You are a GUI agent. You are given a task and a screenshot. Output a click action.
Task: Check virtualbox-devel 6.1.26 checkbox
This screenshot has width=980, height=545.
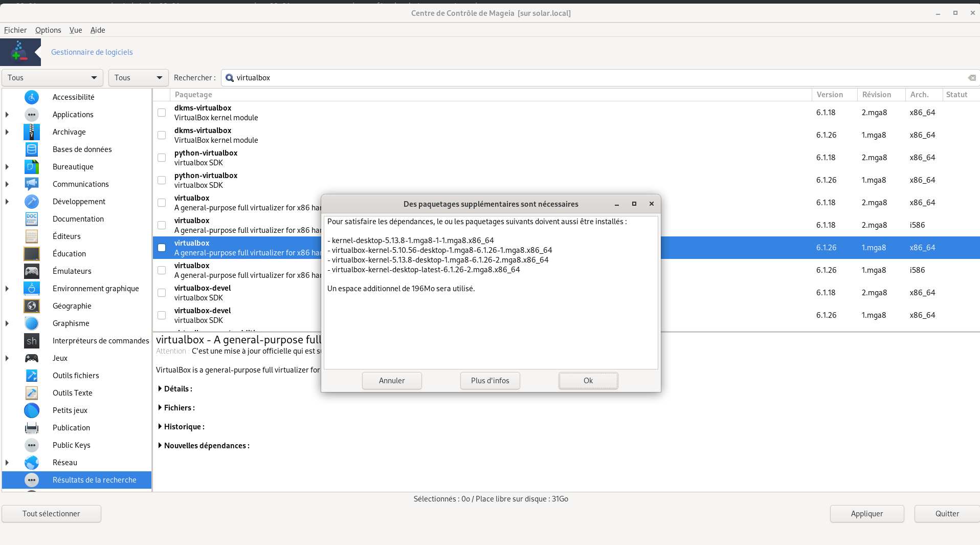point(162,315)
